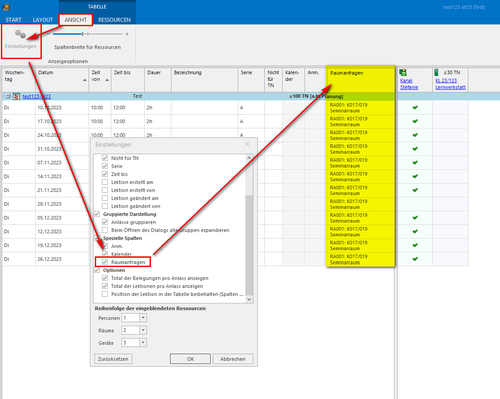Click the Raumanfragen column header

coord(360,79)
